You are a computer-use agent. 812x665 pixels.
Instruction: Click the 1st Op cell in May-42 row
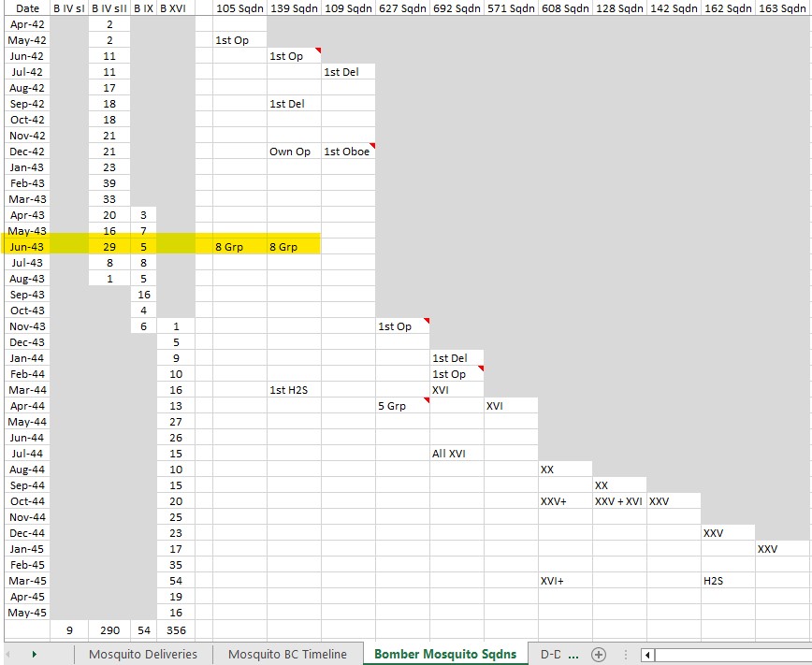tap(239, 40)
